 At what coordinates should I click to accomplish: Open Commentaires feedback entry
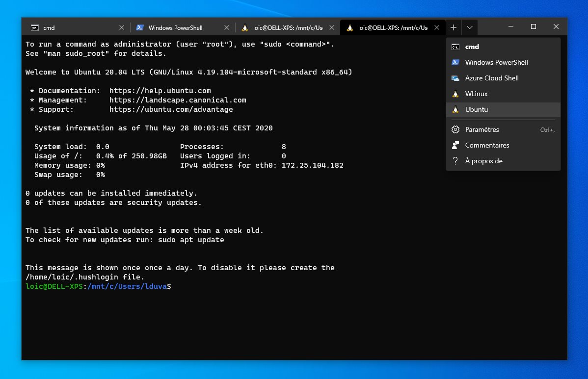coord(503,145)
